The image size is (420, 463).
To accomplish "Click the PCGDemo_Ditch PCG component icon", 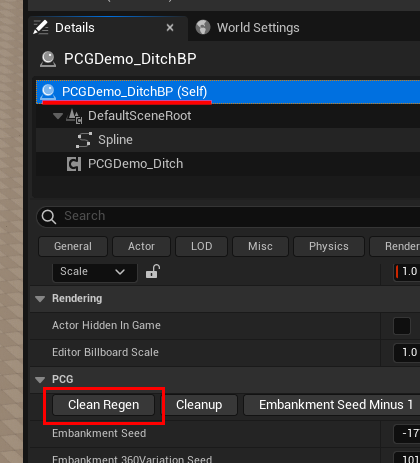I will (x=74, y=164).
